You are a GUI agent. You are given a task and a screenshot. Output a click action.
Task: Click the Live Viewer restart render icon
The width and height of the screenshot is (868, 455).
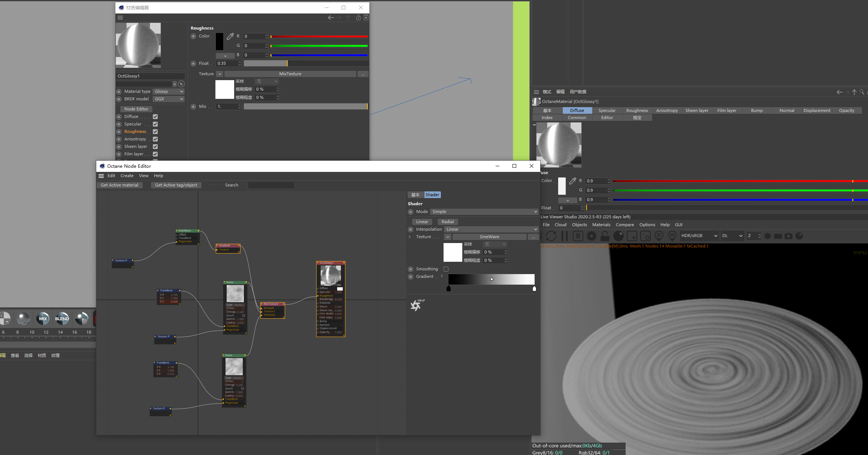click(x=551, y=236)
